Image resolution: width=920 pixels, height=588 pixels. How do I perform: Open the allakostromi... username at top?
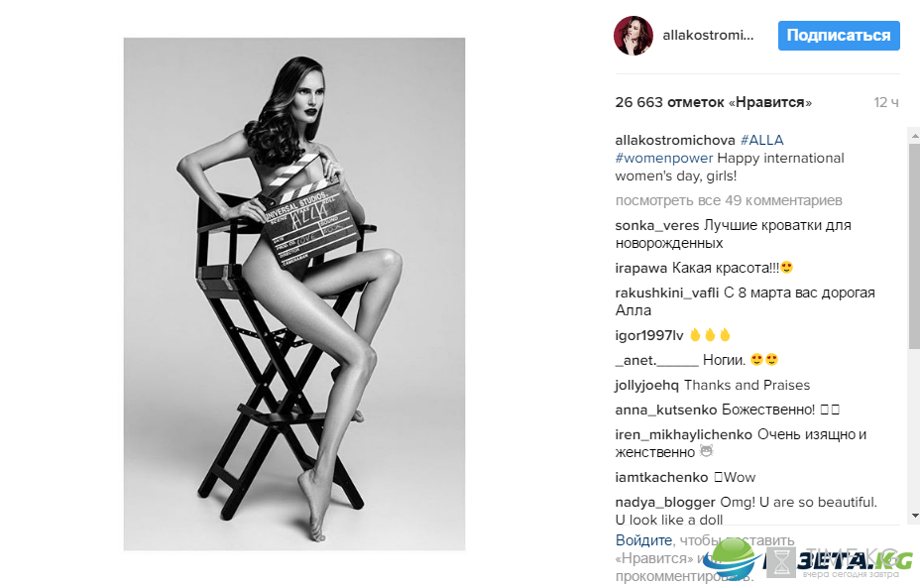[708, 36]
